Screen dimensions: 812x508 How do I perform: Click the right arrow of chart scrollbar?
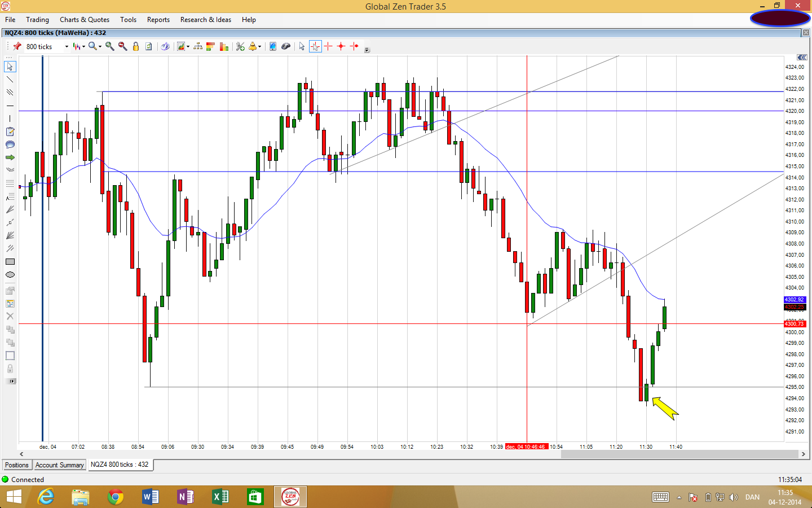(x=804, y=454)
